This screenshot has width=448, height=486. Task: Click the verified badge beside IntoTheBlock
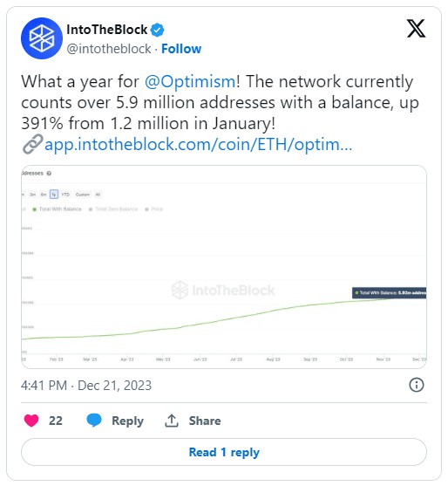157,30
